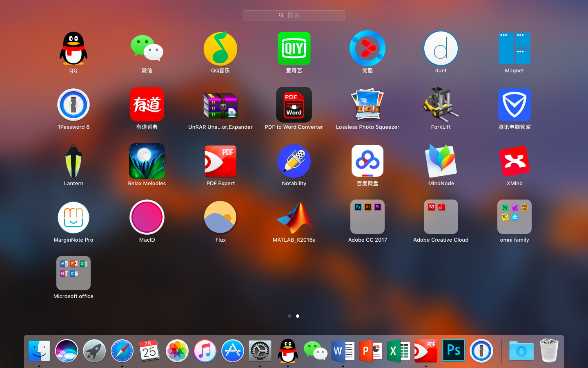
Task: Launch the 爱奇艺 iQIYI app
Action: point(294,49)
